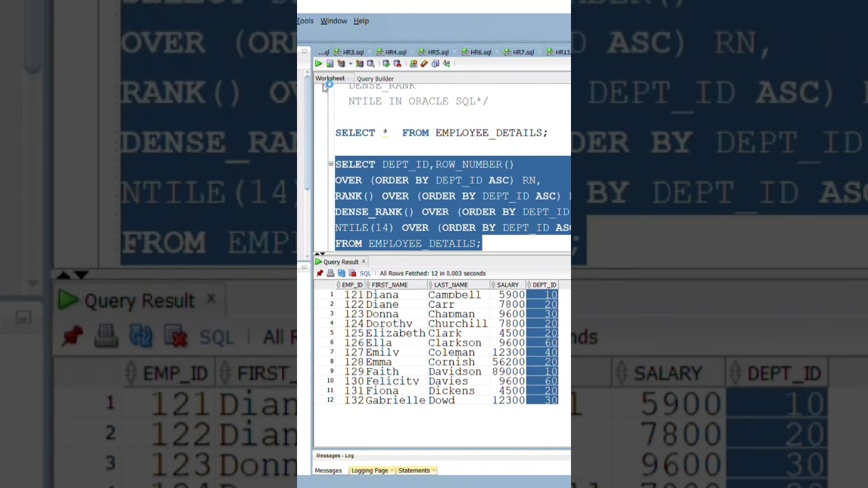Click the red pin icon in Query Result

tap(320, 273)
